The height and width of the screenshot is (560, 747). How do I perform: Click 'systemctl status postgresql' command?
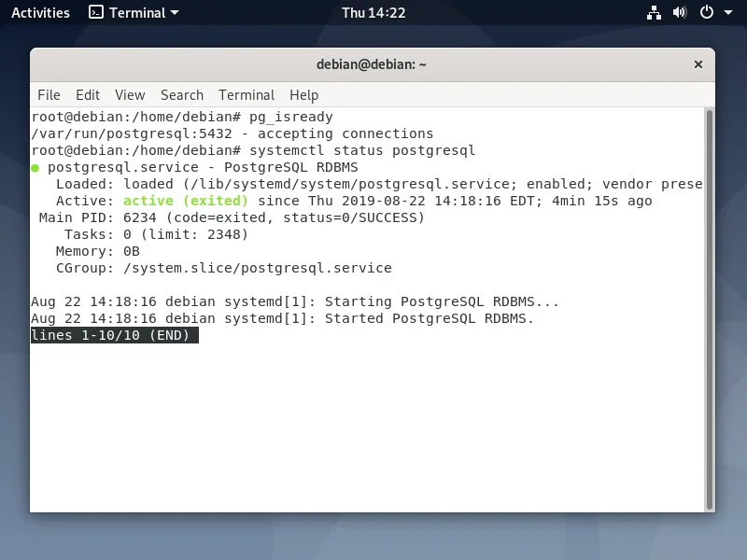click(362, 151)
